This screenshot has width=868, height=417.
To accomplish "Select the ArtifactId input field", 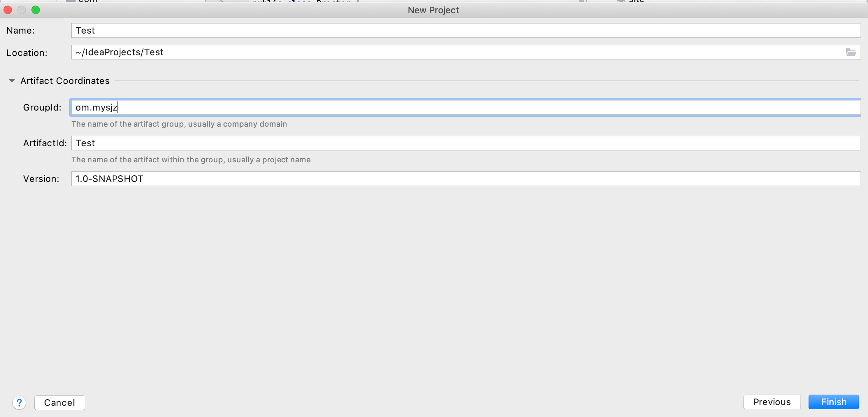I will (466, 143).
